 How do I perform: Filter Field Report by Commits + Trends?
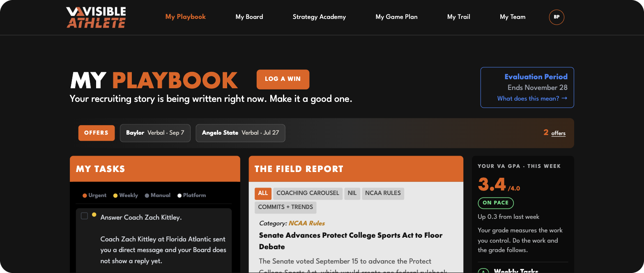[285, 207]
